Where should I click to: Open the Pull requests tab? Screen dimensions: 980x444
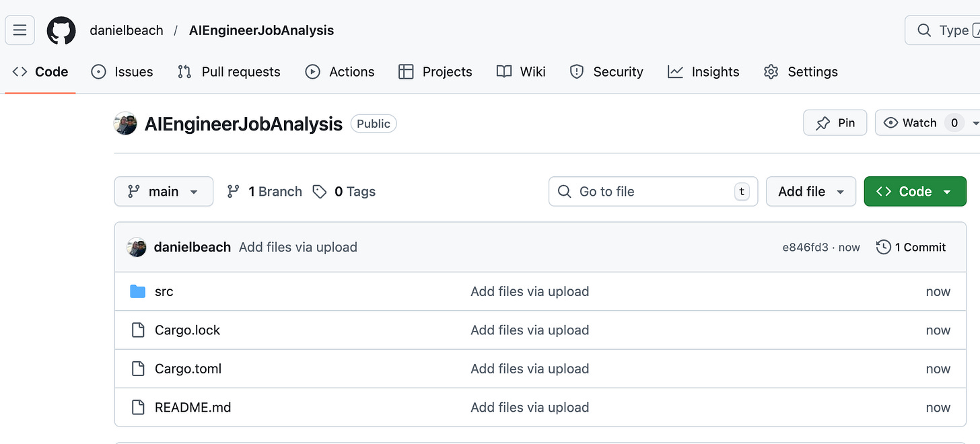[x=229, y=72]
